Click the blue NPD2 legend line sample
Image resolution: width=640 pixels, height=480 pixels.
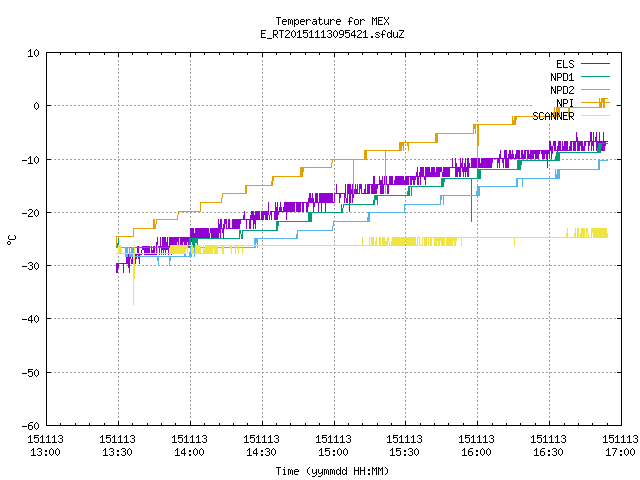point(595,90)
